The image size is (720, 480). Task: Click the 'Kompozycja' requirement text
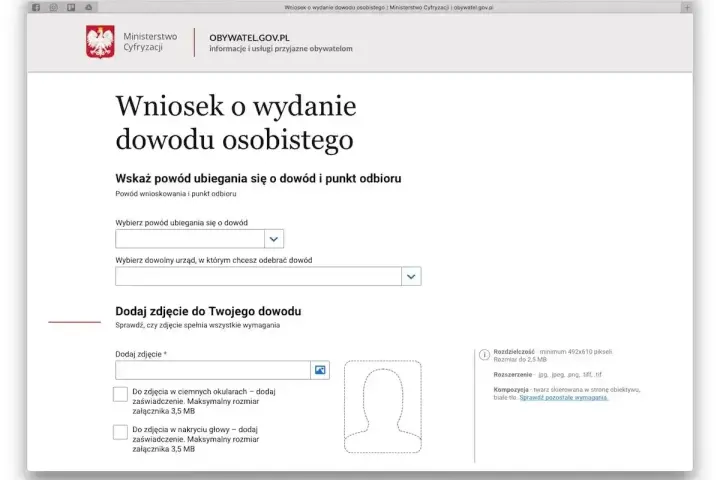567,394
